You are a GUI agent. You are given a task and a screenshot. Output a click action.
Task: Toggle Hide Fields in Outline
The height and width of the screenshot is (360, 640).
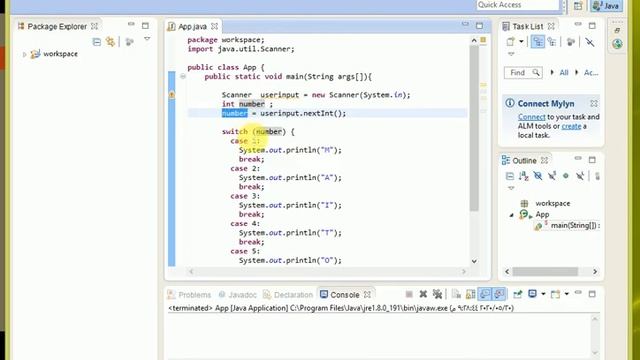(x=538, y=176)
